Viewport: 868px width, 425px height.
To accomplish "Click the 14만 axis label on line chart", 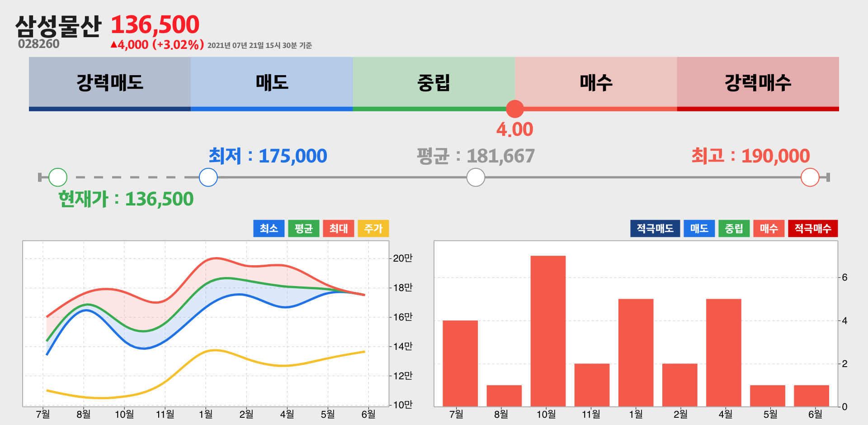I will (403, 346).
